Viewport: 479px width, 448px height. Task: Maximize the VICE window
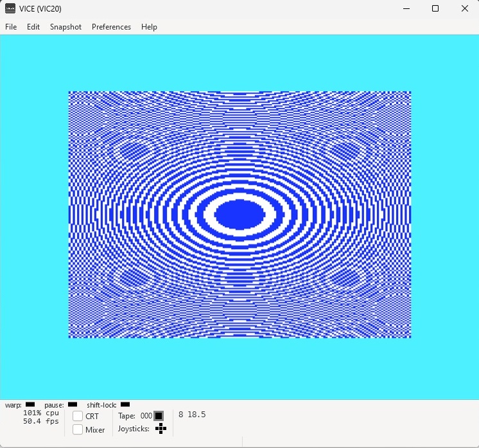435,8
